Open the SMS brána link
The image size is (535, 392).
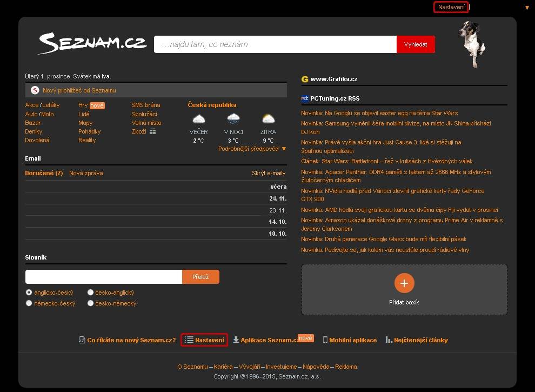tap(146, 105)
